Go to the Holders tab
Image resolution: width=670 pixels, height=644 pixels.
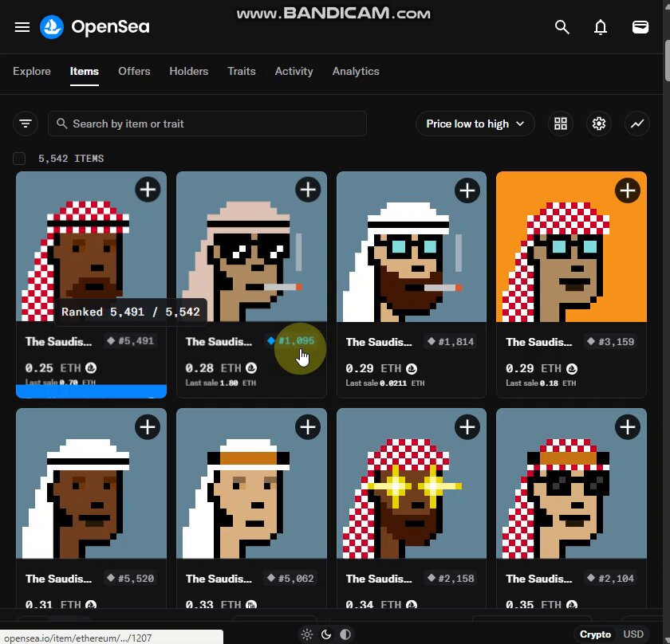click(189, 71)
